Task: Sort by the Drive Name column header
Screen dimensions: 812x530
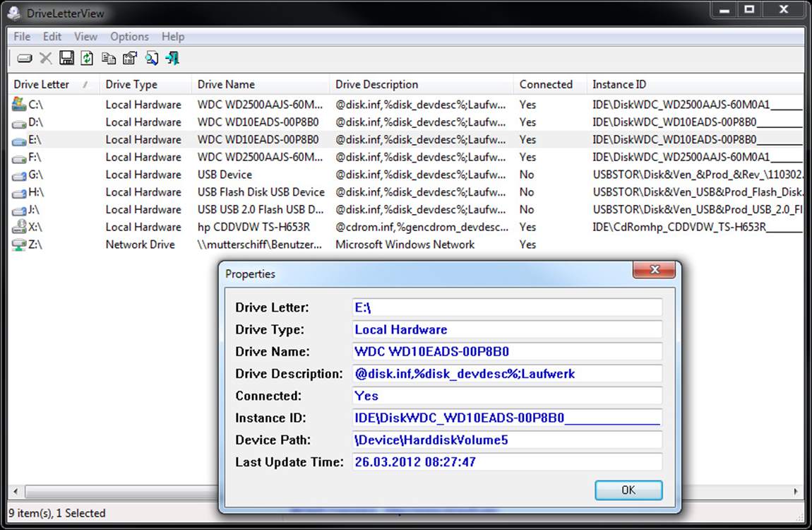Action: [261, 85]
